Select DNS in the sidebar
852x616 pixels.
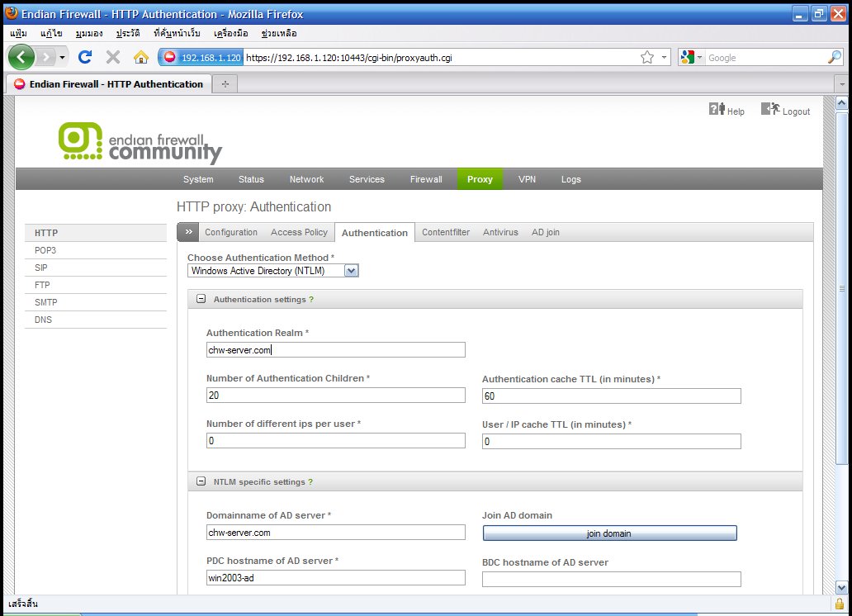[x=96, y=320]
